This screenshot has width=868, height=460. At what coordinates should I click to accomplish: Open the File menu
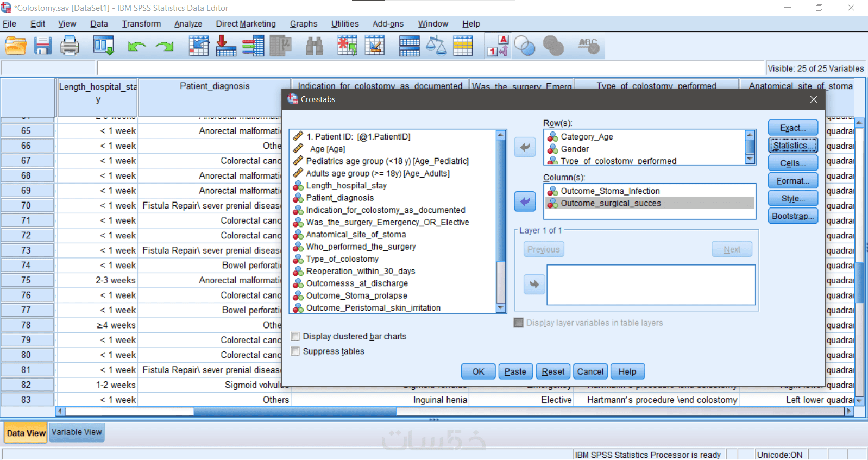point(9,24)
